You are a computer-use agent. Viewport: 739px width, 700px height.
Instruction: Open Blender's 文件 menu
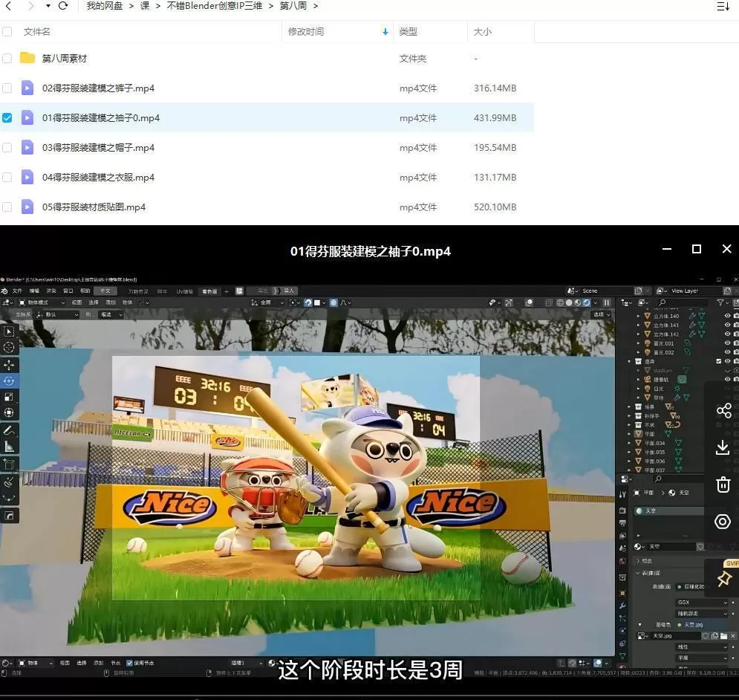(x=17, y=291)
